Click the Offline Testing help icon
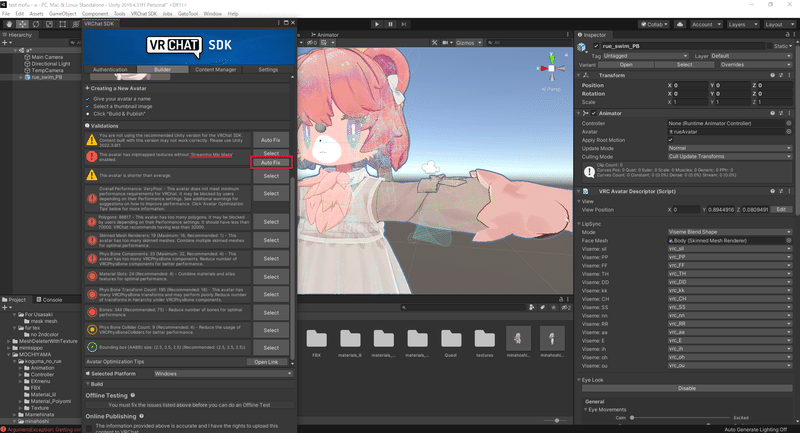The height and width of the screenshot is (433, 800). [133, 395]
